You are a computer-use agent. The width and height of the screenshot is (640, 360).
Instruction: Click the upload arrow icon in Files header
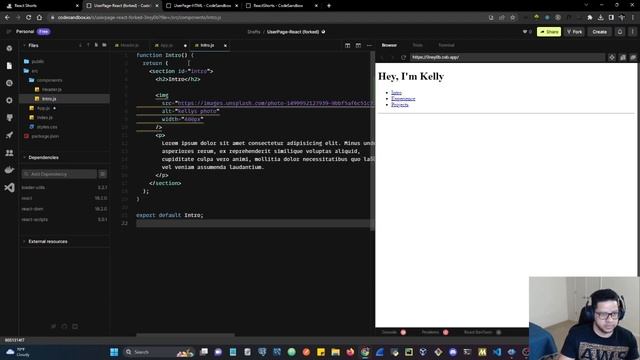click(88, 45)
